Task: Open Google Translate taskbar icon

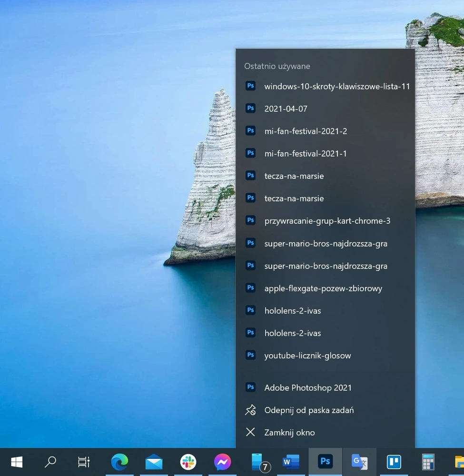Action: point(360,462)
